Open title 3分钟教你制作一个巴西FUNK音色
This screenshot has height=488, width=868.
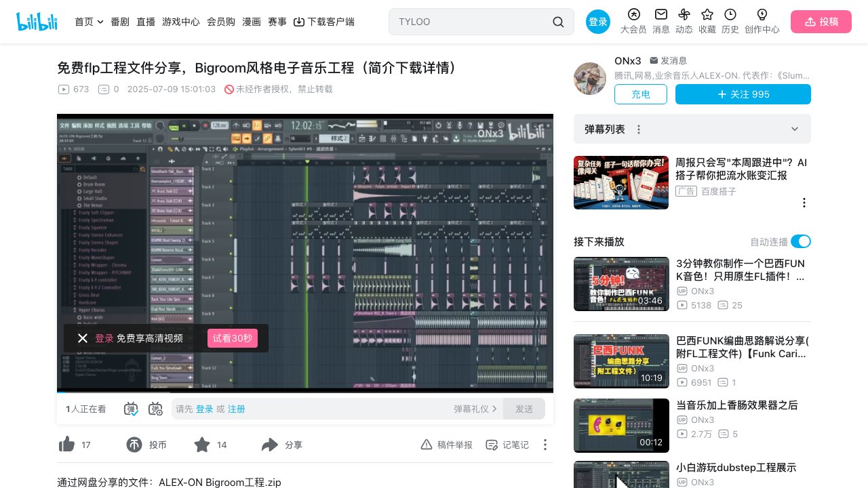pos(741,270)
